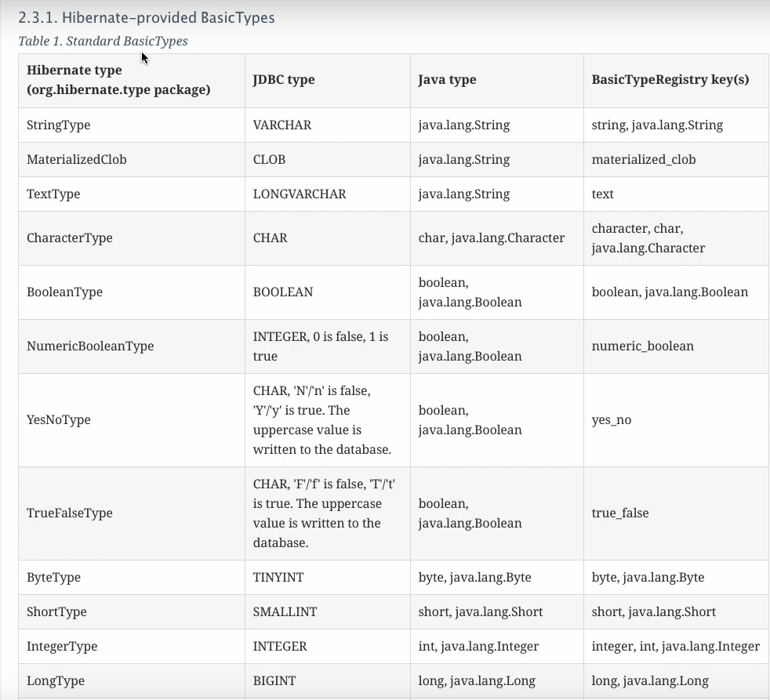The height and width of the screenshot is (700, 770).
Task: Click the SMALLINT cell
Action: 328,611
